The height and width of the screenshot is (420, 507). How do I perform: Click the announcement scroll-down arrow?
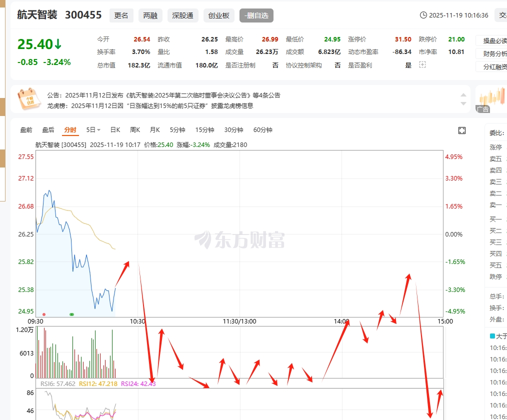463,103
